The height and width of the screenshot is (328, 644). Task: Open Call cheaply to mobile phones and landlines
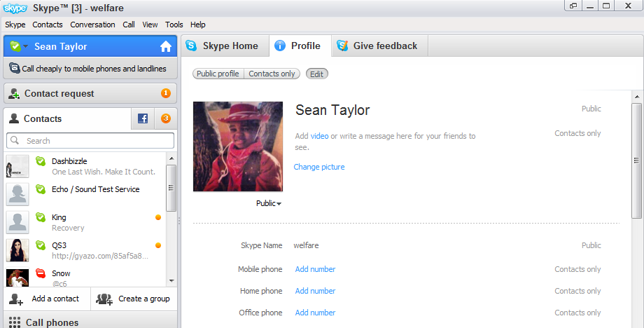point(90,69)
